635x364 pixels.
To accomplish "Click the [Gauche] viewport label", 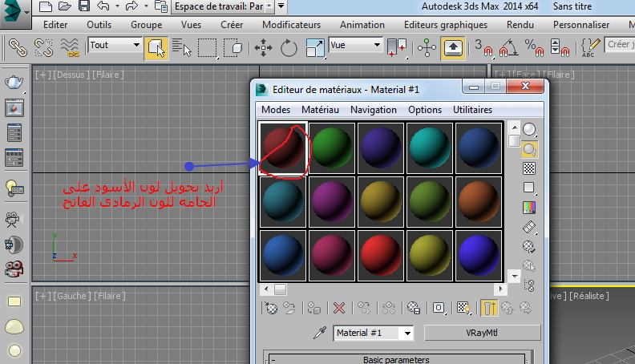I will pos(71,296).
